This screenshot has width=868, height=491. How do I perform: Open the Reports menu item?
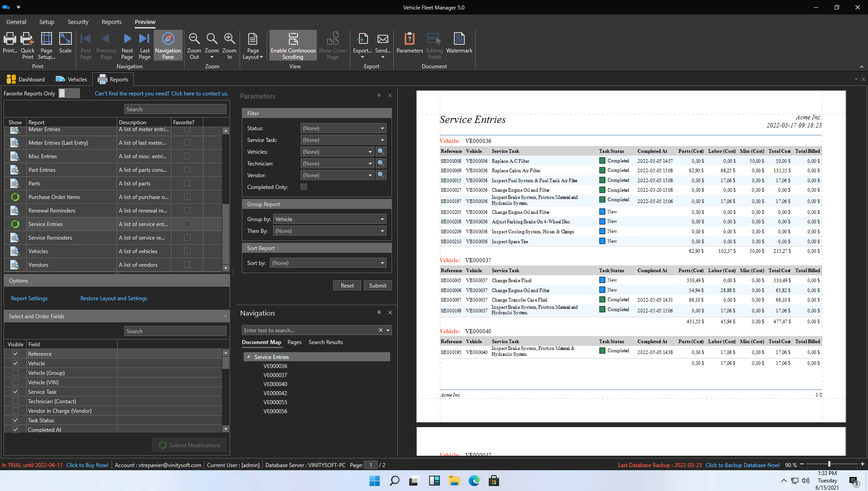112,21
